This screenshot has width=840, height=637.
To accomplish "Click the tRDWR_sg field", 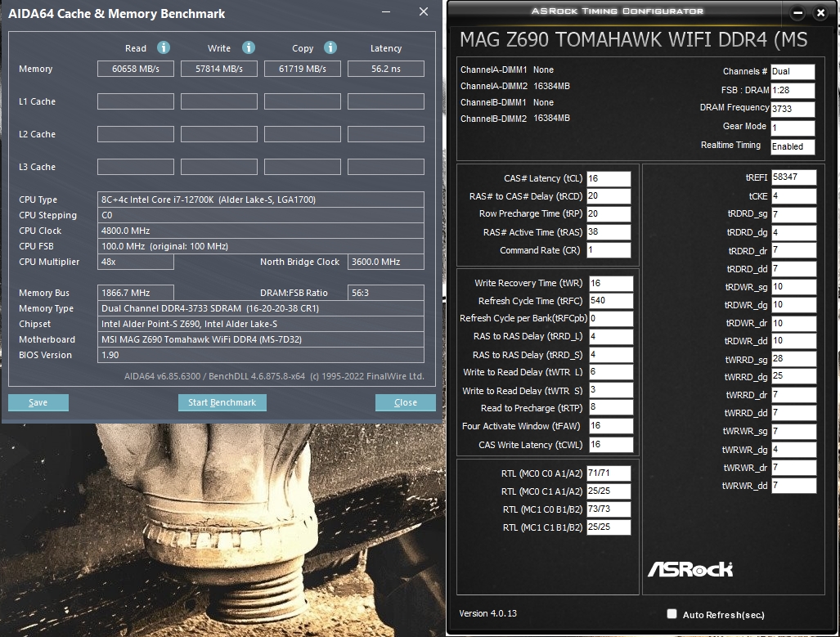I will click(794, 287).
